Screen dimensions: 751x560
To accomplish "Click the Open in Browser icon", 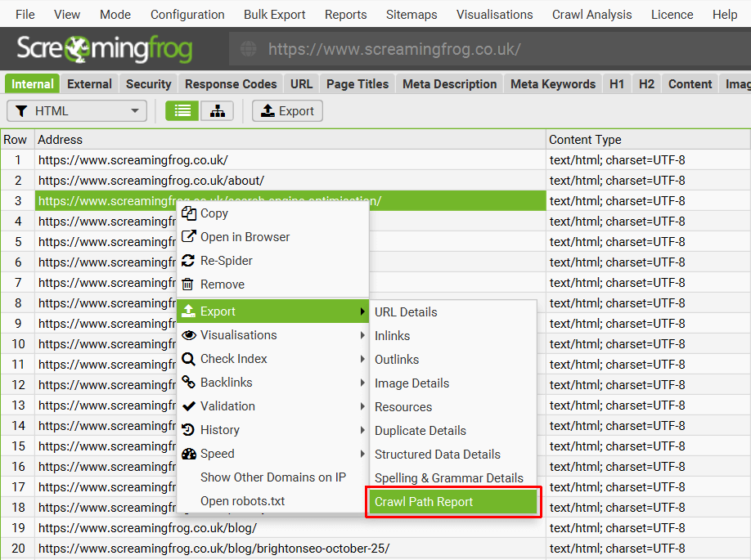I will point(189,237).
